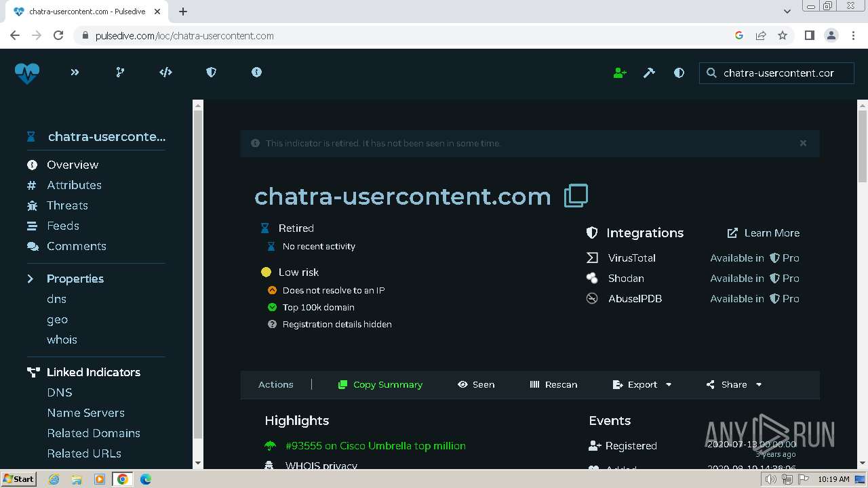The image size is (868, 488).
Task: Open the gavel tools icon
Action: coord(649,73)
